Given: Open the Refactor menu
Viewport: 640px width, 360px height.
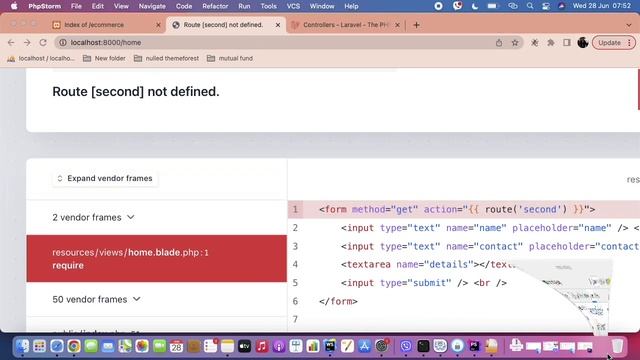Looking at the screenshot, I should click(x=215, y=6).
